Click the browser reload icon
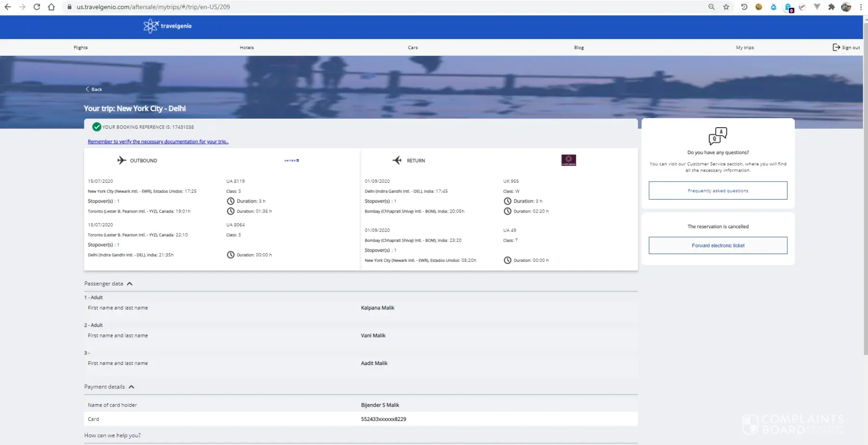The height and width of the screenshot is (445, 868). tap(37, 7)
